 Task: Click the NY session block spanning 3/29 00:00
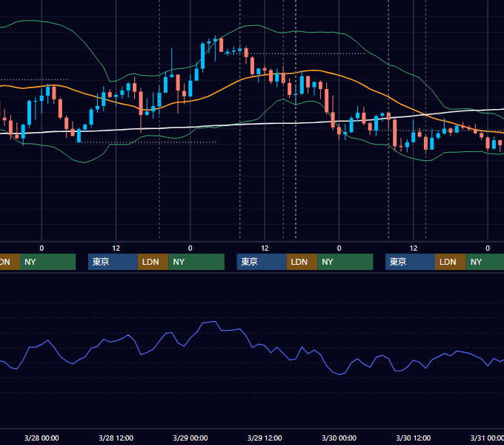tap(196, 262)
